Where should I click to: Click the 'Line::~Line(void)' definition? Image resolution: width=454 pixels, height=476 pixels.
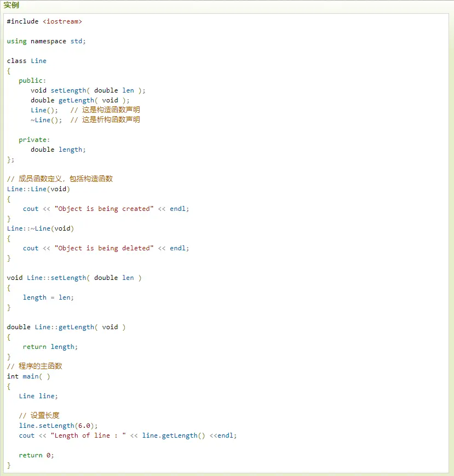41,228
